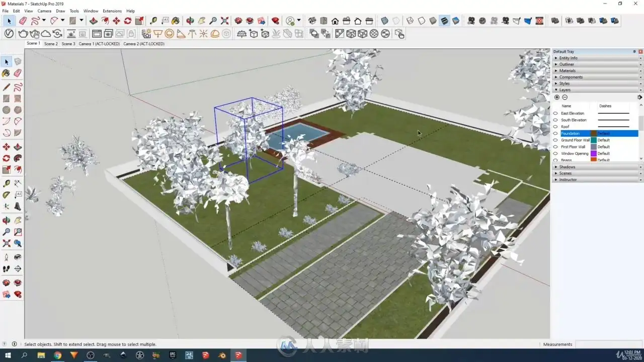
Task: Open File Explorer from the taskbar
Action: (41, 355)
